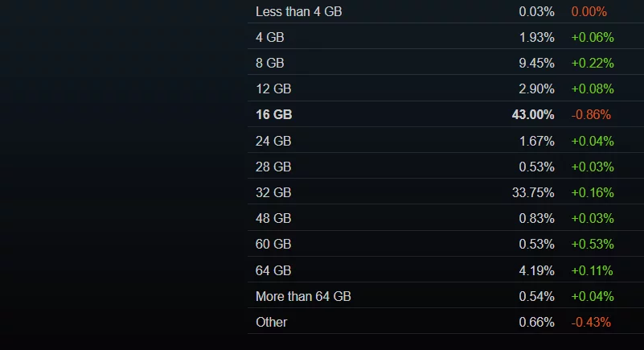This screenshot has height=350, width=644.
Task: Click the 43.00% share value
Action: [533, 114]
